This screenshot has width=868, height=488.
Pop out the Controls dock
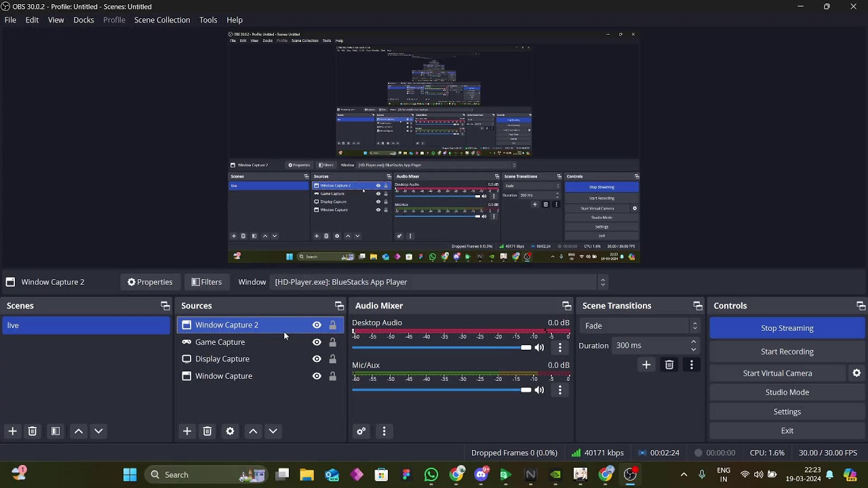[861, 306]
